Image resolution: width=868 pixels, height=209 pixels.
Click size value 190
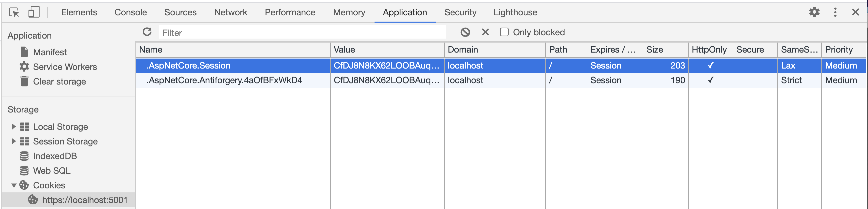click(677, 81)
